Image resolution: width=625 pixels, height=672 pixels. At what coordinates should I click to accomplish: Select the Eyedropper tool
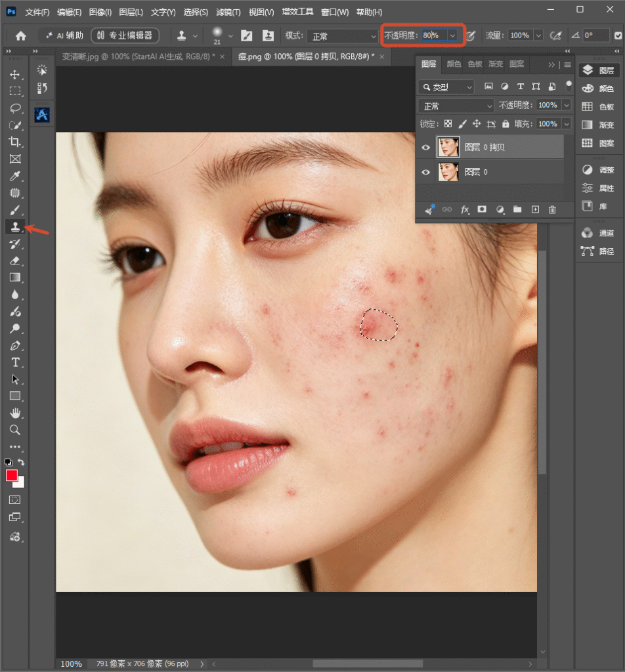pyautogui.click(x=15, y=176)
